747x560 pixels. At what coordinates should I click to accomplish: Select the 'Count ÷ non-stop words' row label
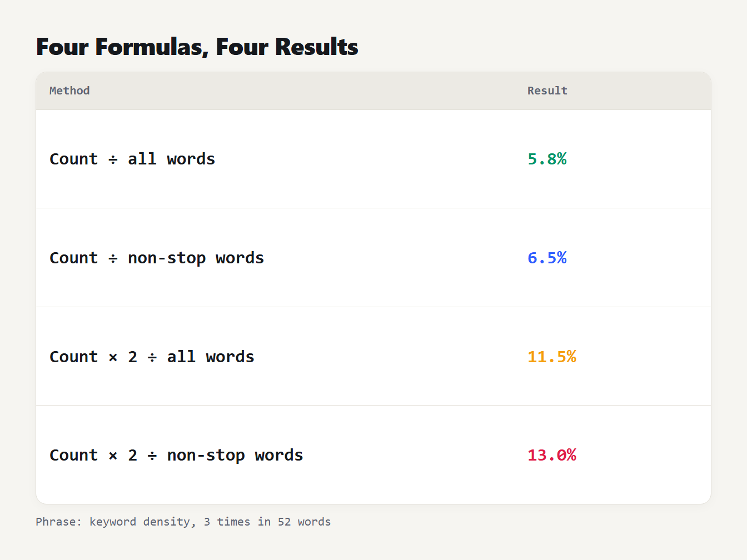(x=157, y=258)
